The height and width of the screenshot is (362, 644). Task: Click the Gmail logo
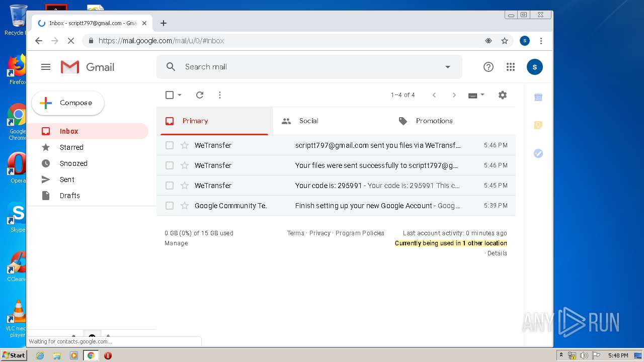pyautogui.click(x=88, y=67)
